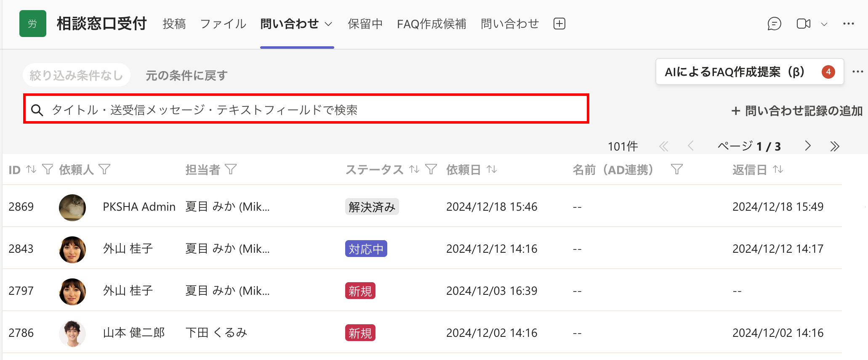
Task: Go to the previous page
Action: (690, 146)
